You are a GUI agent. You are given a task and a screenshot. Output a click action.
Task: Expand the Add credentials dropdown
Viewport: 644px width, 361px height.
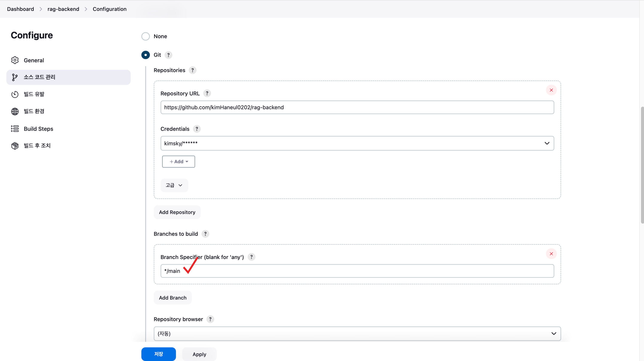[x=179, y=162]
